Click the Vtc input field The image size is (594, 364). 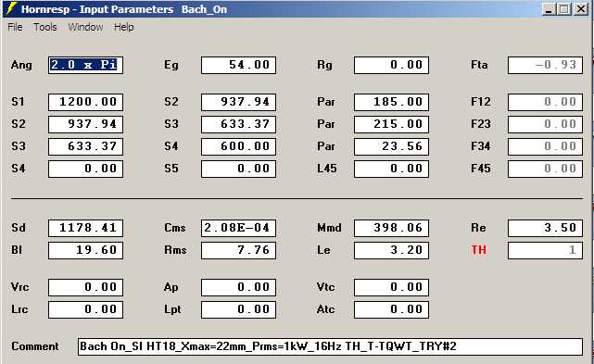coord(391,287)
